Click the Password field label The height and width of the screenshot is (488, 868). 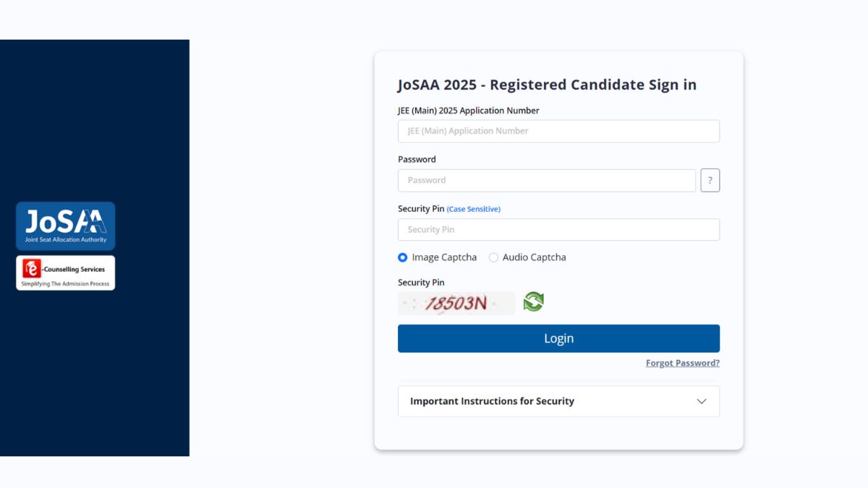[x=417, y=159]
